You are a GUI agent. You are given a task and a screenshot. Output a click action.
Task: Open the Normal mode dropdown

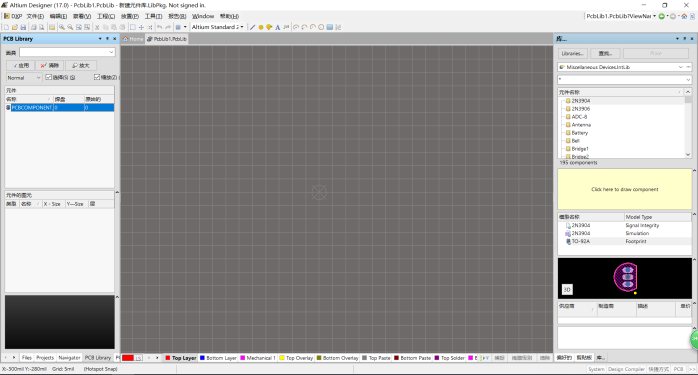24,77
